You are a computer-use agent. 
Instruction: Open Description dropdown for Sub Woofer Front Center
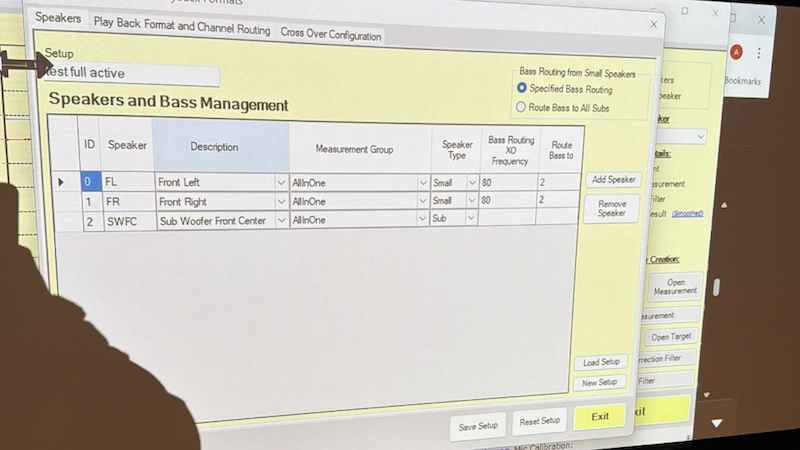coord(281,221)
